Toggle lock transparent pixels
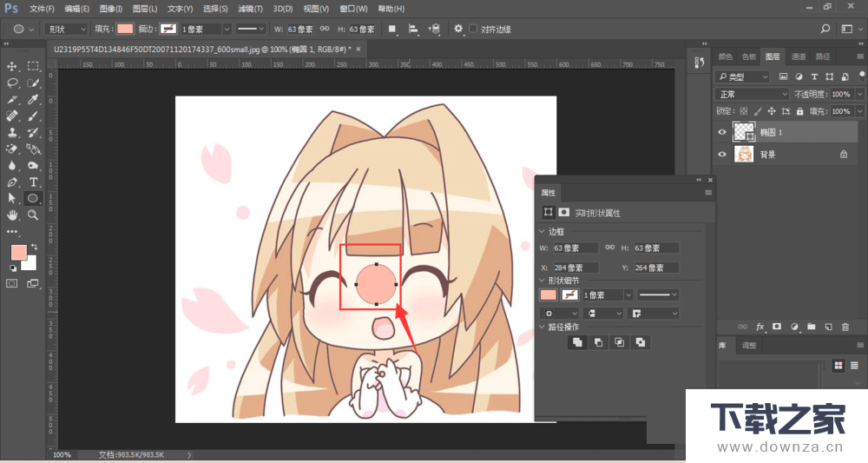Screen dimensions: 868x463 [x=744, y=111]
